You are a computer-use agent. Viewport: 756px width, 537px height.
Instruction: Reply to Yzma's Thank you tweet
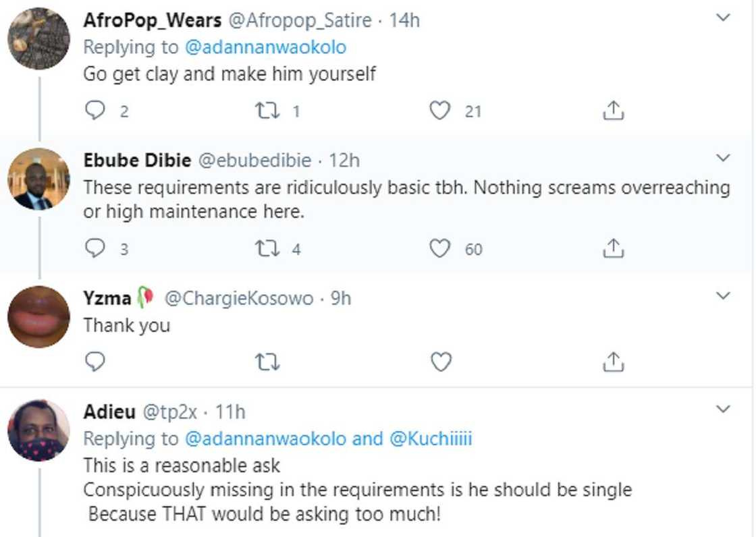(x=96, y=363)
